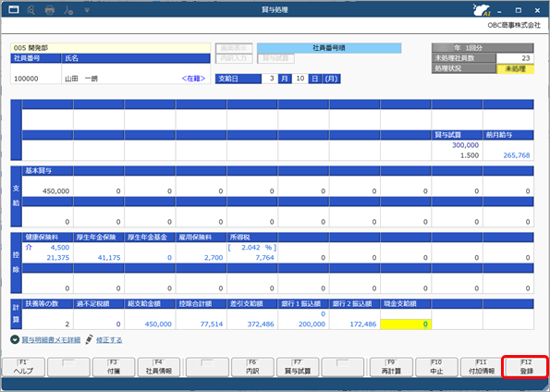Click the F10 中止 cancel button
550x392 pixels.
[x=436, y=367]
